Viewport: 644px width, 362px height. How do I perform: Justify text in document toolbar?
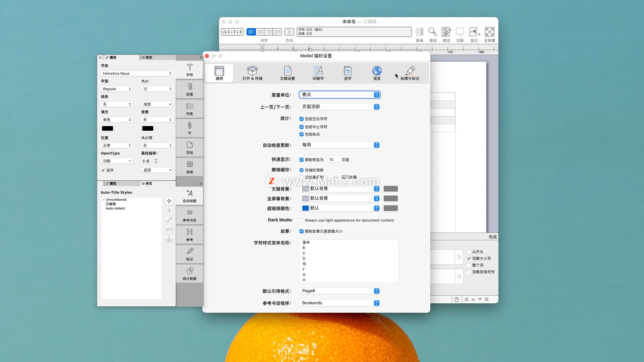(277, 32)
